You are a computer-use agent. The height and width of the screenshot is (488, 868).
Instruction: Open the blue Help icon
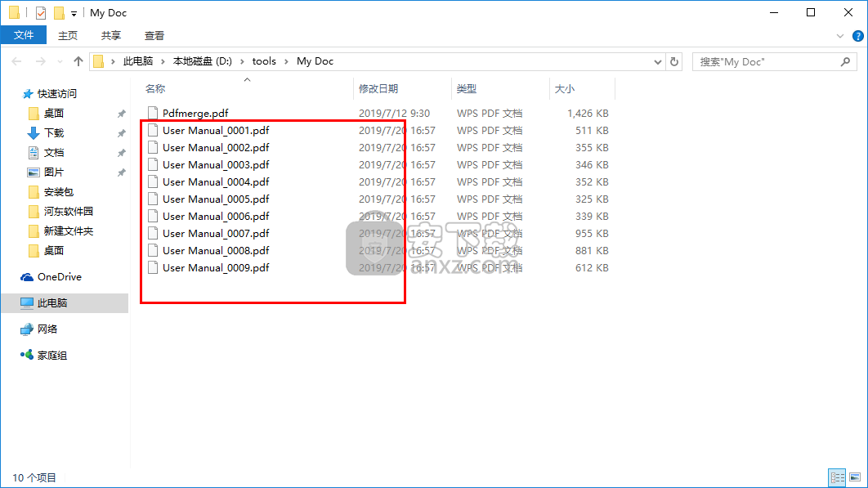click(x=857, y=36)
